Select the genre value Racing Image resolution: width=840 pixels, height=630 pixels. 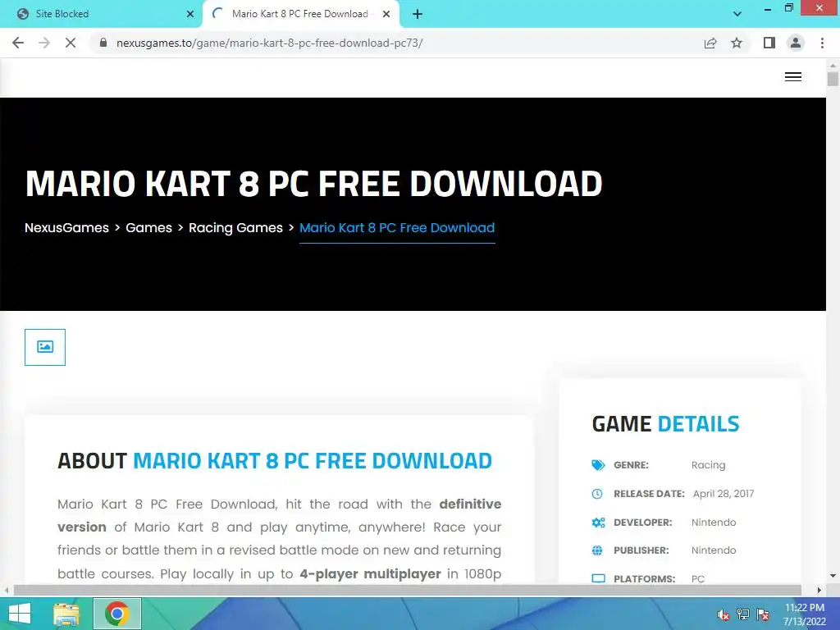pyautogui.click(x=708, y=465)
